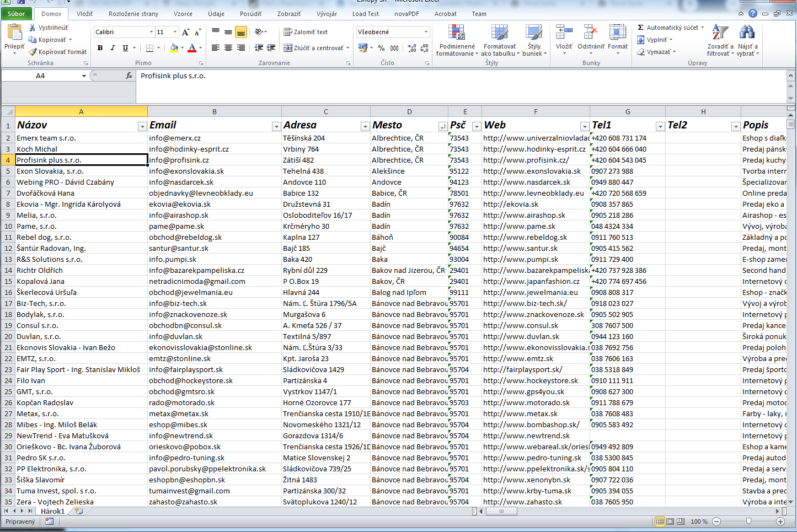Image resolution: width=797 pixels, height=532 pixels.
Task: Click the insert function fx button
Action: coord(129,76)
